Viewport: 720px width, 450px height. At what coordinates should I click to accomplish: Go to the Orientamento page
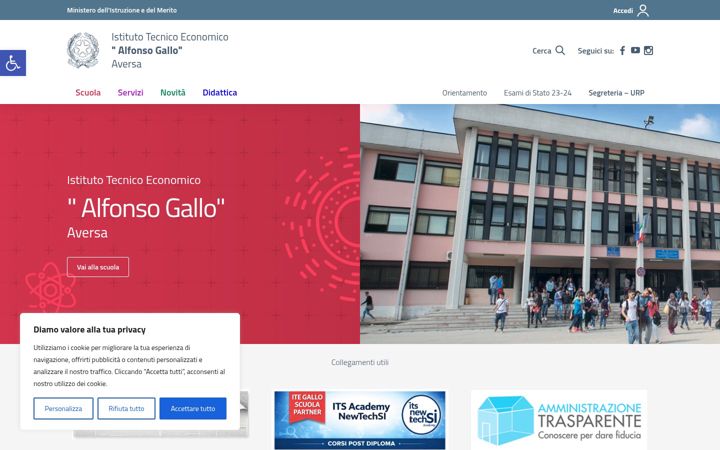[464, 93]
